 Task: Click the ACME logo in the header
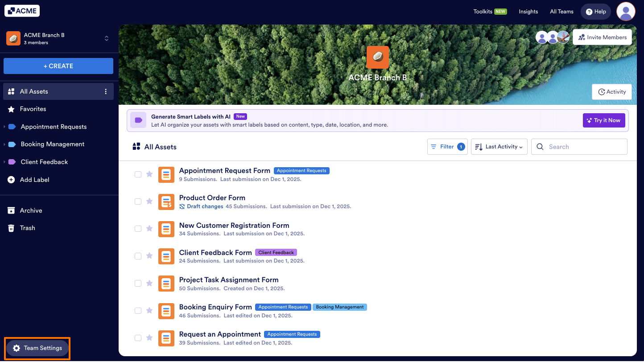22,11
